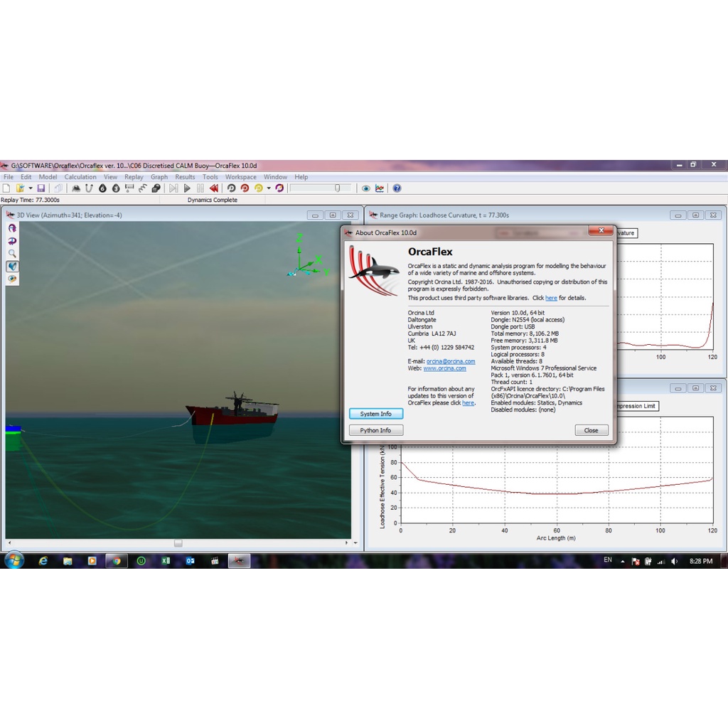This screenshot has height=728, width=728.
Task: Select the rotate view tool in 3D sidebar
Action: pos(12,227)
